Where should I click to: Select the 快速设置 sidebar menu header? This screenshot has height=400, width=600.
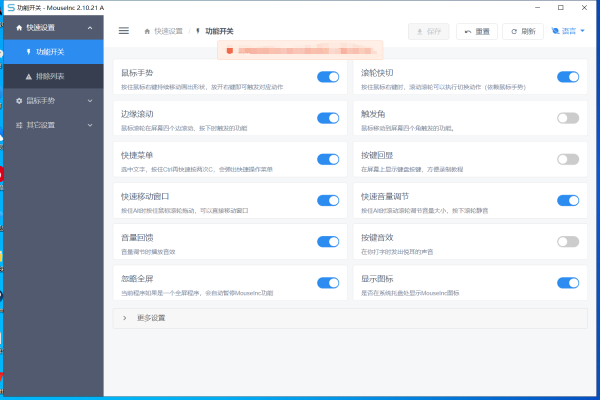(54, 28)
